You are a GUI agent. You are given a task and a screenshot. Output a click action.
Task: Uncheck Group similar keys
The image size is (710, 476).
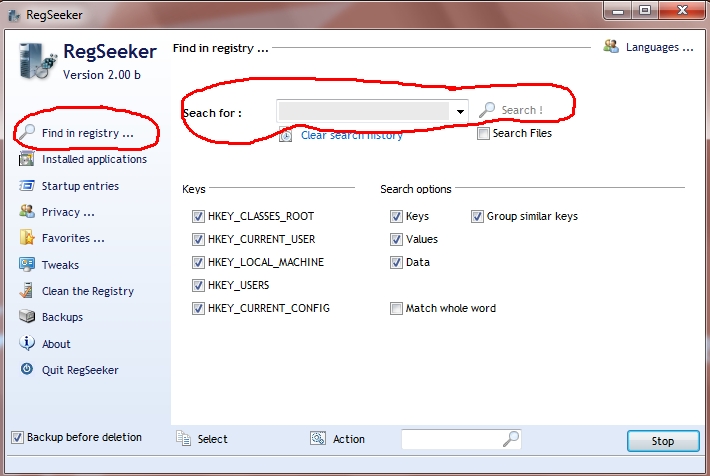tap(477, 216)
